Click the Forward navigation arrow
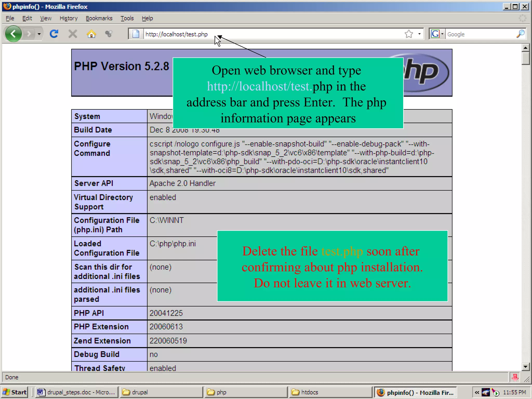Screen dimensions: 532x399 tap(29, 34)
